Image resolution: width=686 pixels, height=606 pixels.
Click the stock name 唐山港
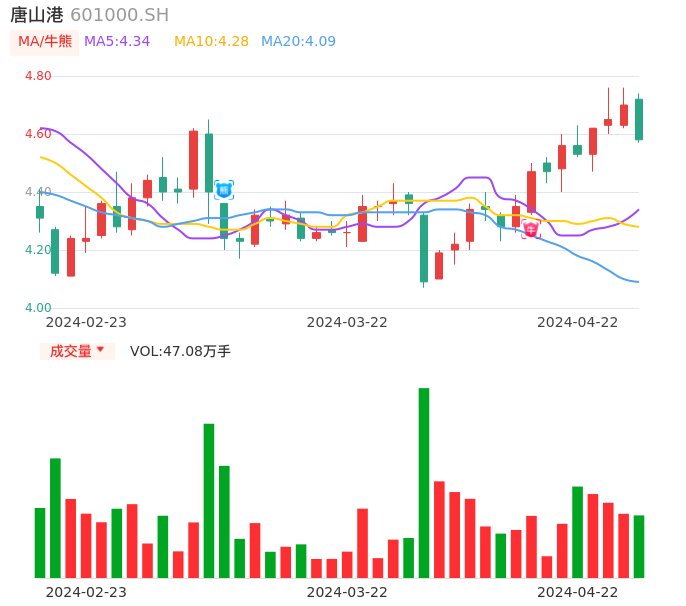[37, 15]
